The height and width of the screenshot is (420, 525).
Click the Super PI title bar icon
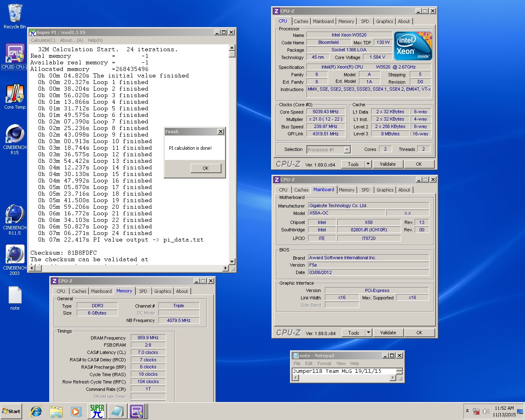(32, 32)
